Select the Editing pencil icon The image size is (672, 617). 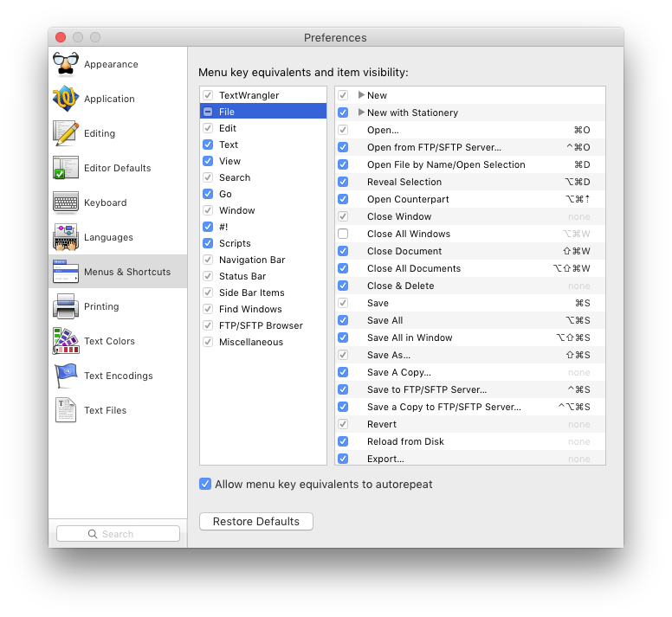(66, 133)
